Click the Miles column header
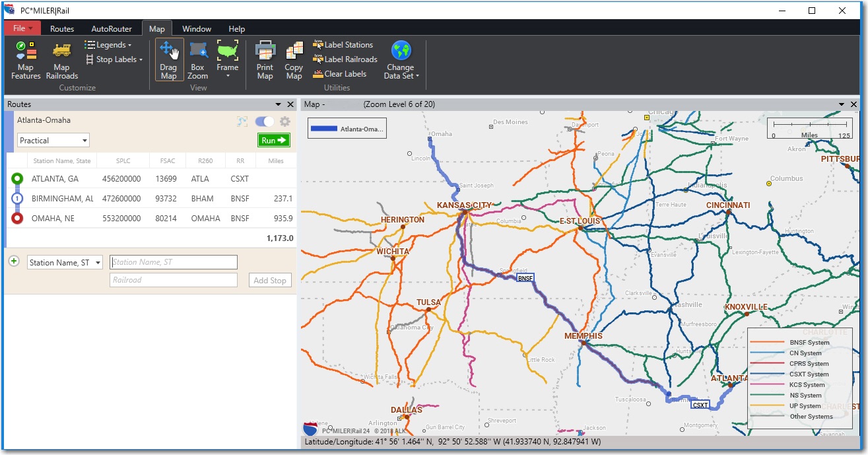Viewport: 868px width, 455px height. [275, 161]
